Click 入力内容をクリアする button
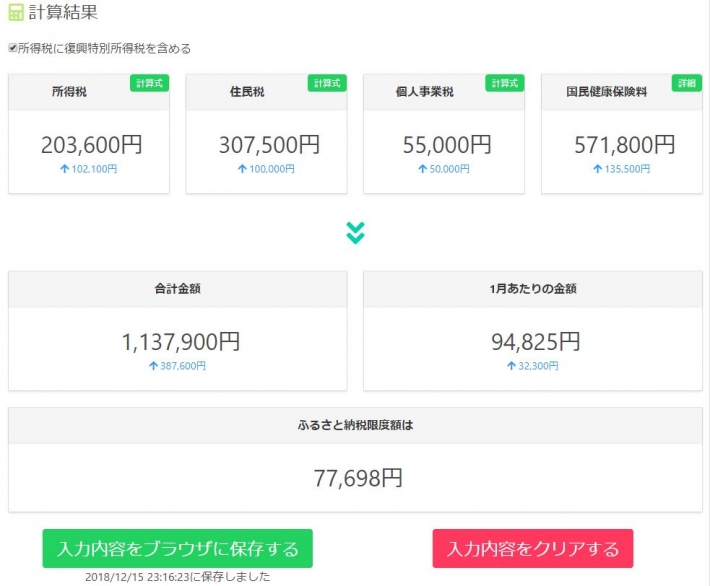This screenshot has width=710, height=586. pos(533,548)
